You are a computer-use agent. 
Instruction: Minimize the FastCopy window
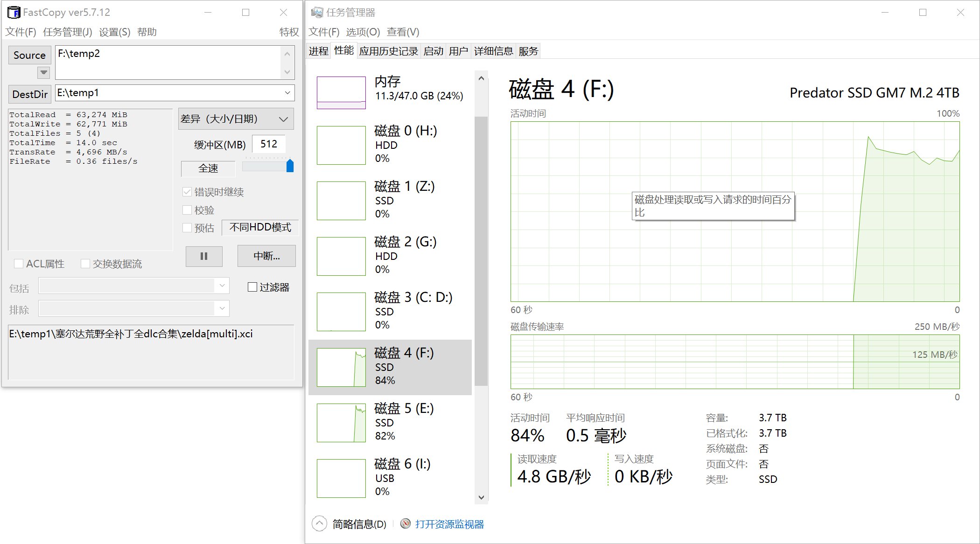[x=208, y=13]
